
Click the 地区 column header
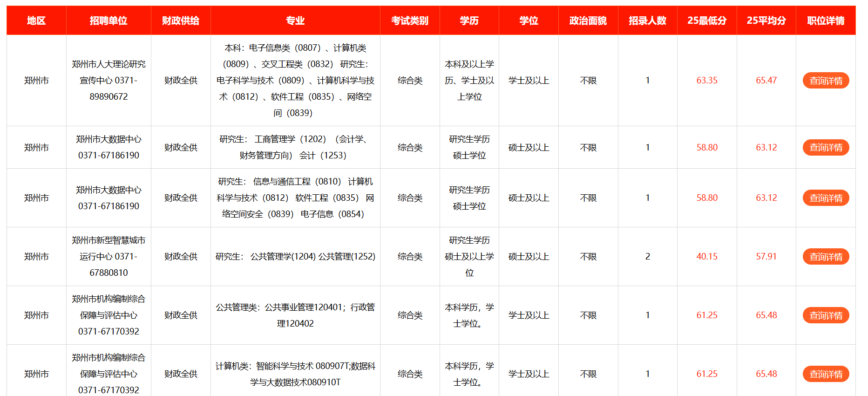(36, 20)
